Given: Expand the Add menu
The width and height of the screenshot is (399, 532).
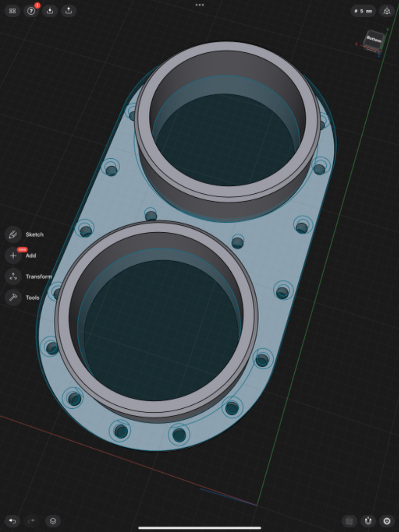Looking at the screenshot, I should pyautogui.click(x=13, y=256).
